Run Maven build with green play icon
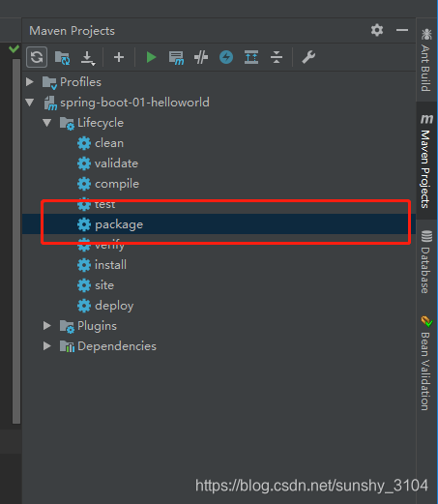 (x=151, y=57)
